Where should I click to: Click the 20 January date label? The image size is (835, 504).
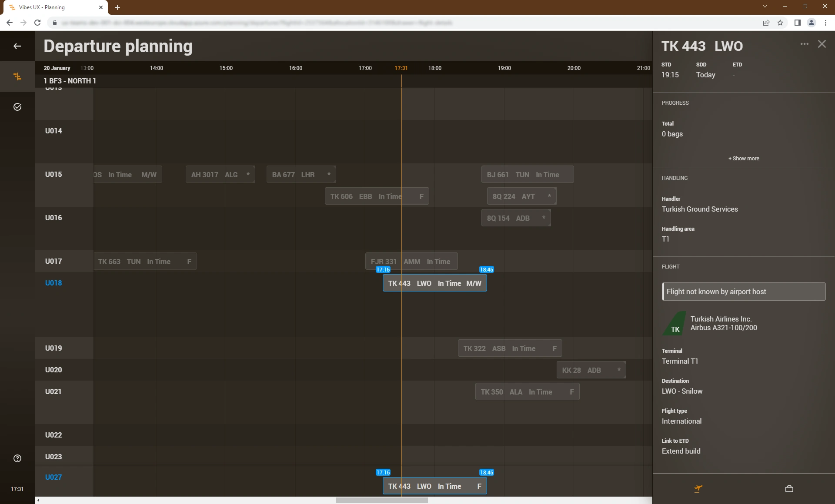coord(57,68)
